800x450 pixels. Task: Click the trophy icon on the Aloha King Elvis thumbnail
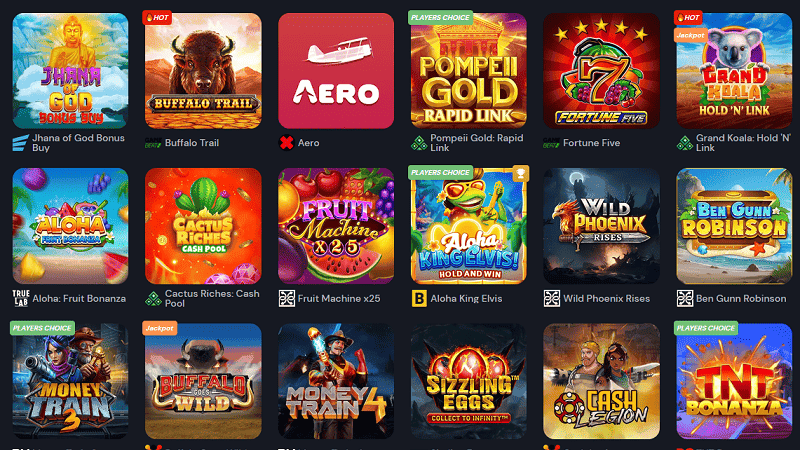520,173
